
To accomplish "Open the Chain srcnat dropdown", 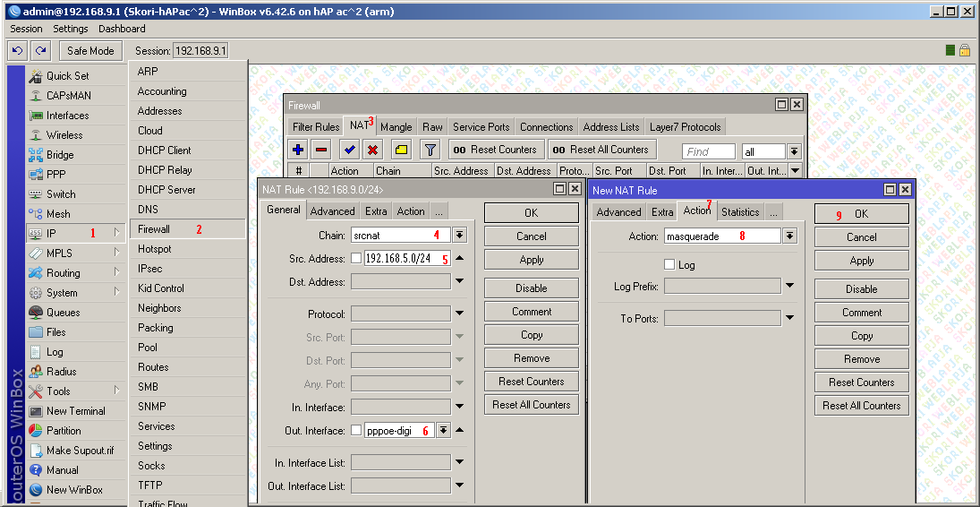I will (x=459, y=236).
